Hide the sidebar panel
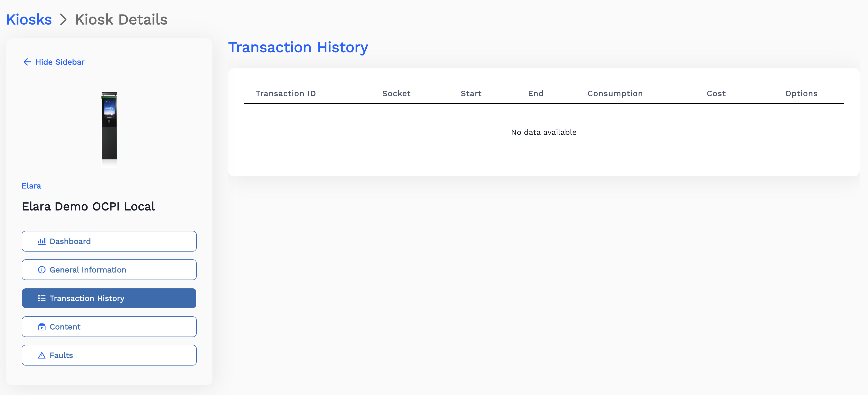The image size is (868, 395). [60, 62]
